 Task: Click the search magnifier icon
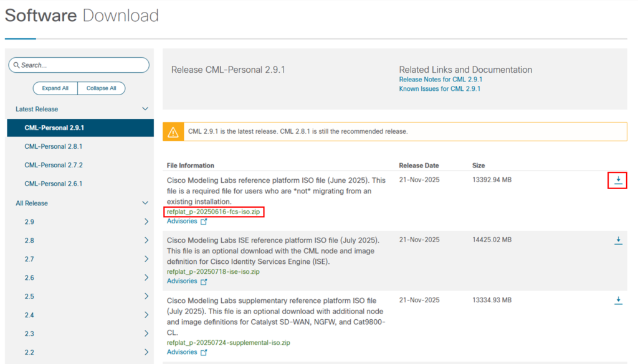click(x=16, y=65)
